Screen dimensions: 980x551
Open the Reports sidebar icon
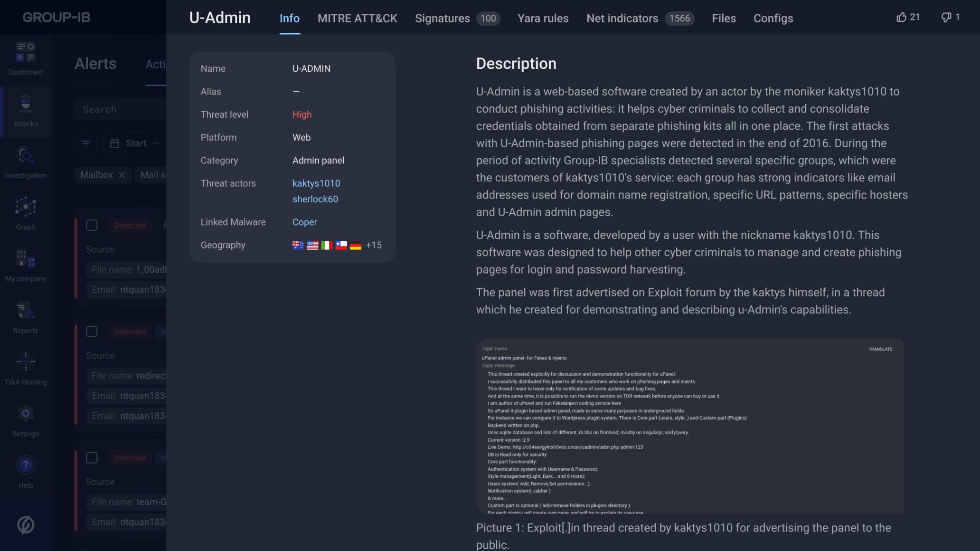(x=26, y=311)
